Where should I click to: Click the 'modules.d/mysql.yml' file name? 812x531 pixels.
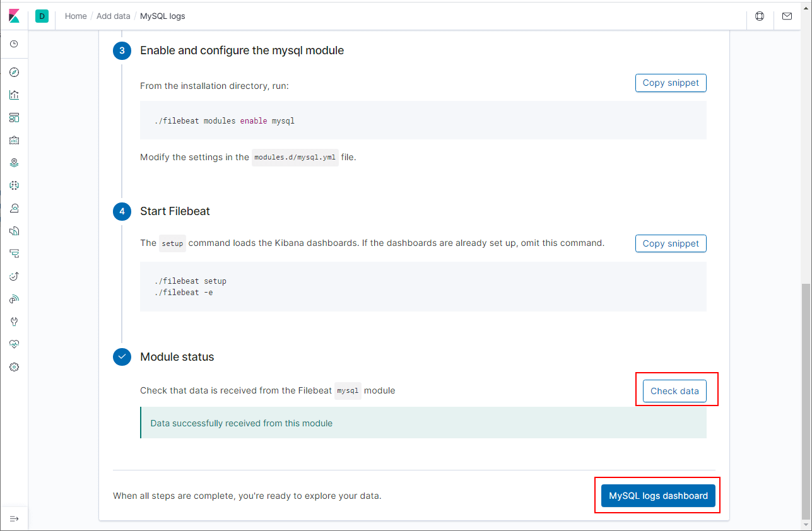295,158
